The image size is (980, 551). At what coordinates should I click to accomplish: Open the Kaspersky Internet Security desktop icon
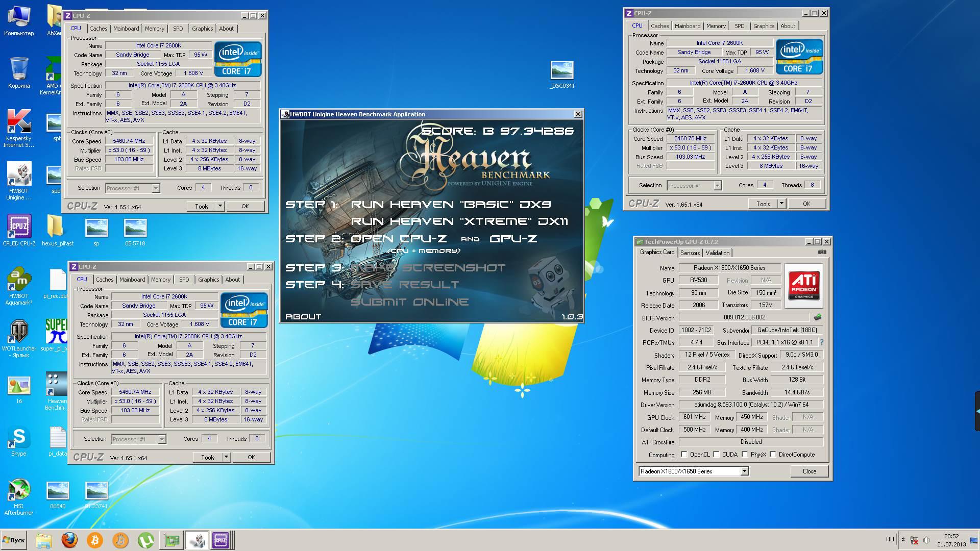click(19, 129)
